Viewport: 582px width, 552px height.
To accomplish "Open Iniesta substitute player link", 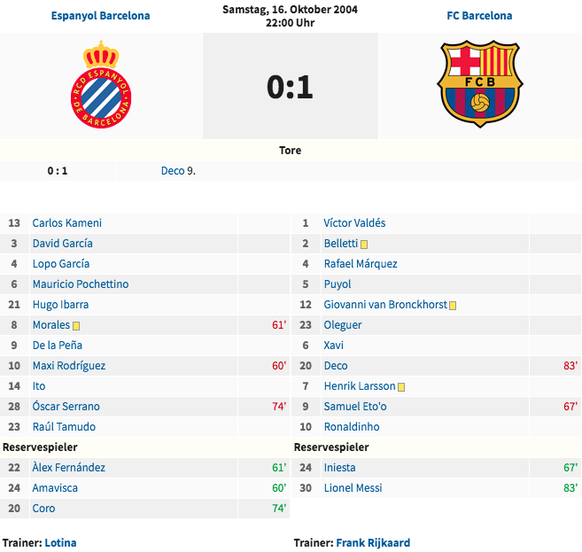I will (x=340, y=467).
